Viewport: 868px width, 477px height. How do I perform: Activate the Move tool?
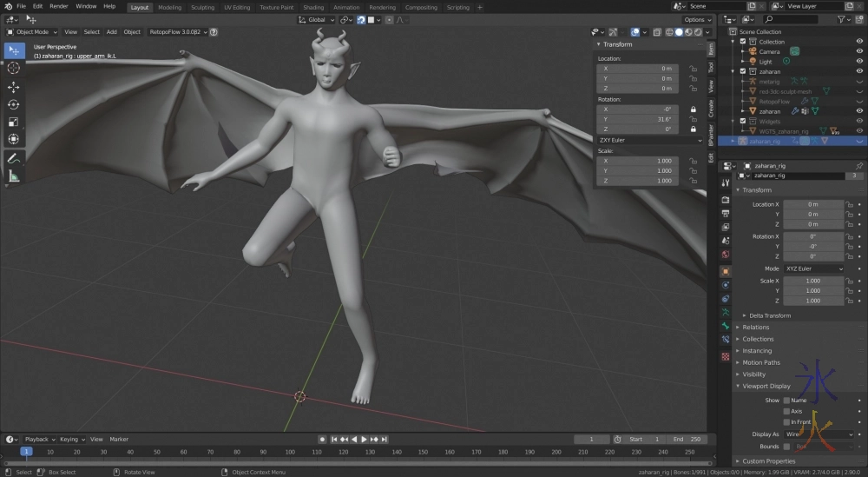14,87
